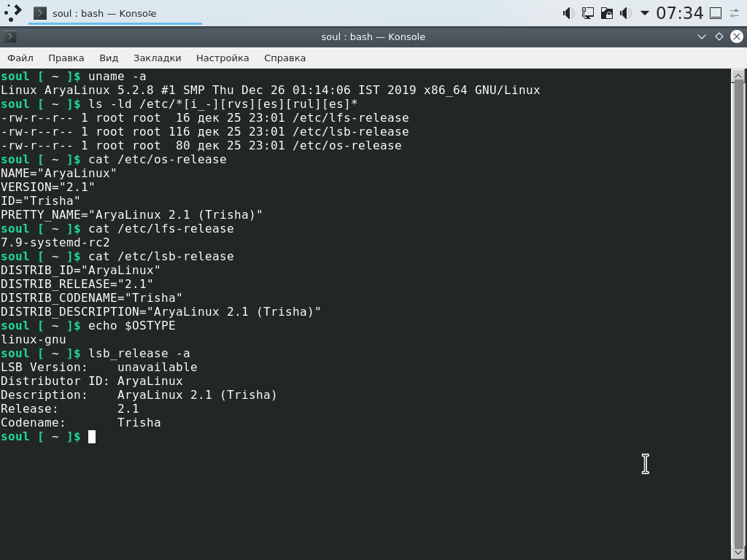The image size is (747, 560).
Task: Click the 'Release: 2.1' output line
Action: 69,408
